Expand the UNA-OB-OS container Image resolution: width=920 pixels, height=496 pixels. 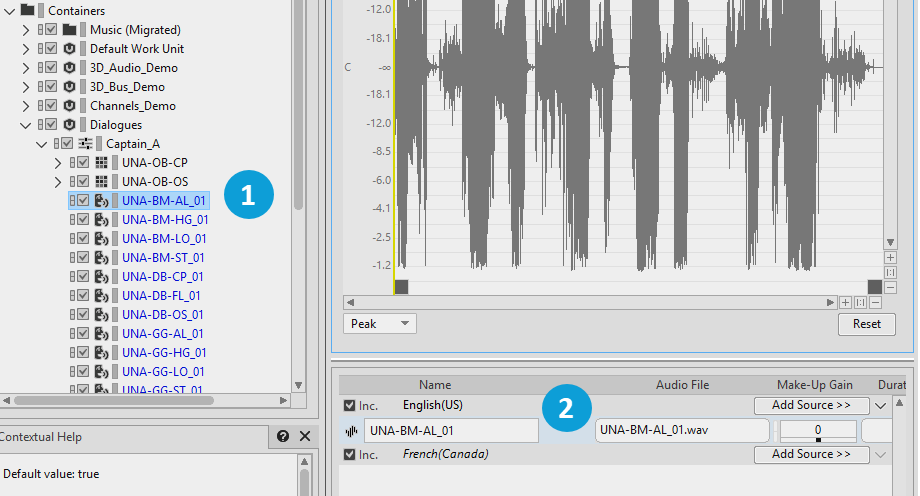click(x=57, y=181)
